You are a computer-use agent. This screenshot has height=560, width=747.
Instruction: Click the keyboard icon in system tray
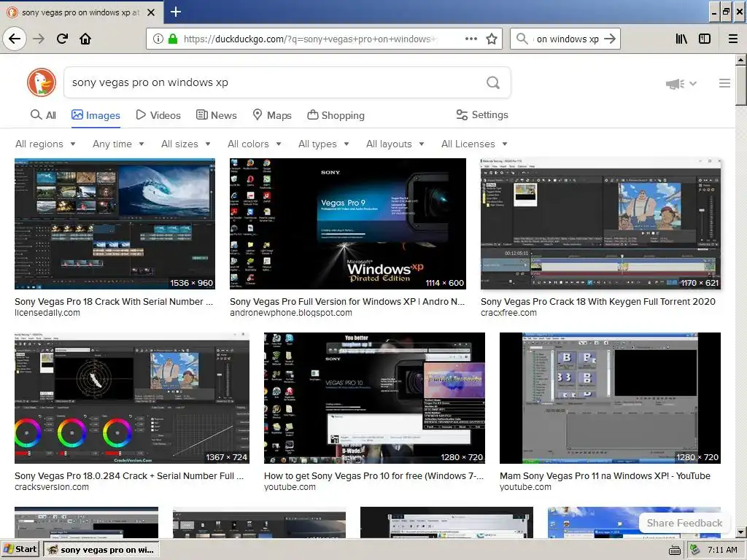[x=675, y=550]
